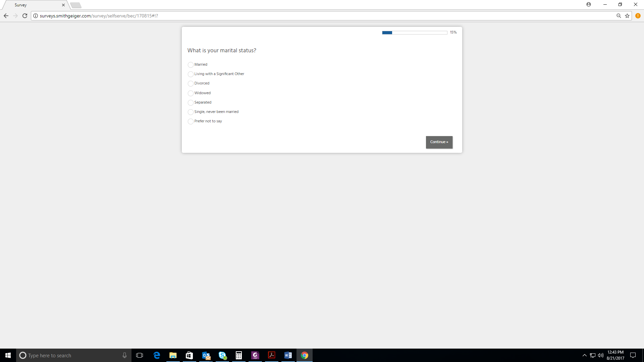
Task: Choose Prefer not to say
Action: pyautogui.click(x=191, y=121)
